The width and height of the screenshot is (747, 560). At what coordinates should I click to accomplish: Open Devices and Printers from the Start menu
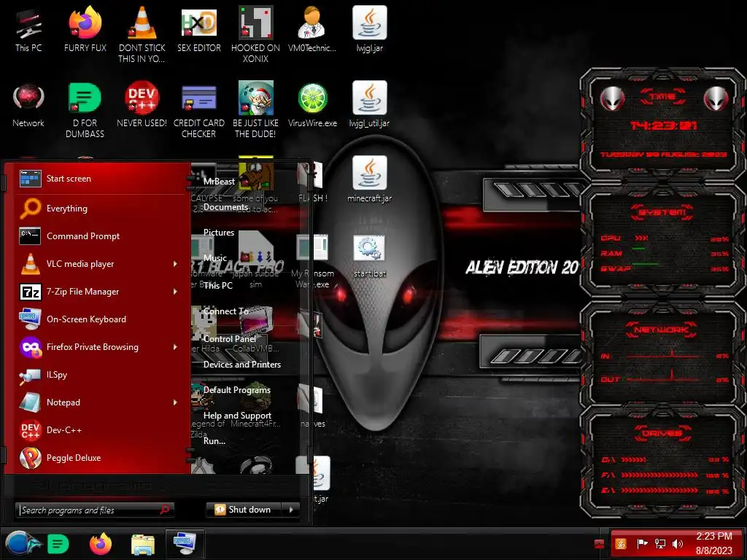coord(242,365)
